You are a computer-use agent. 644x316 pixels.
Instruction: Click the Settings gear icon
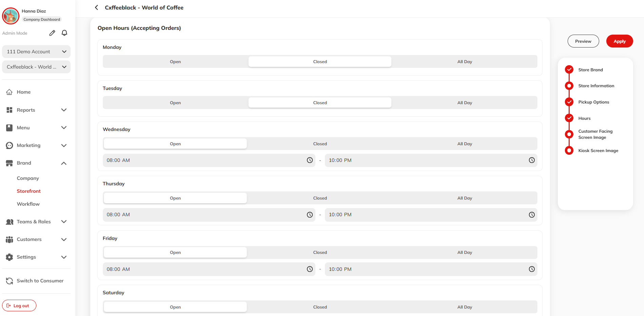click(10, 257)
